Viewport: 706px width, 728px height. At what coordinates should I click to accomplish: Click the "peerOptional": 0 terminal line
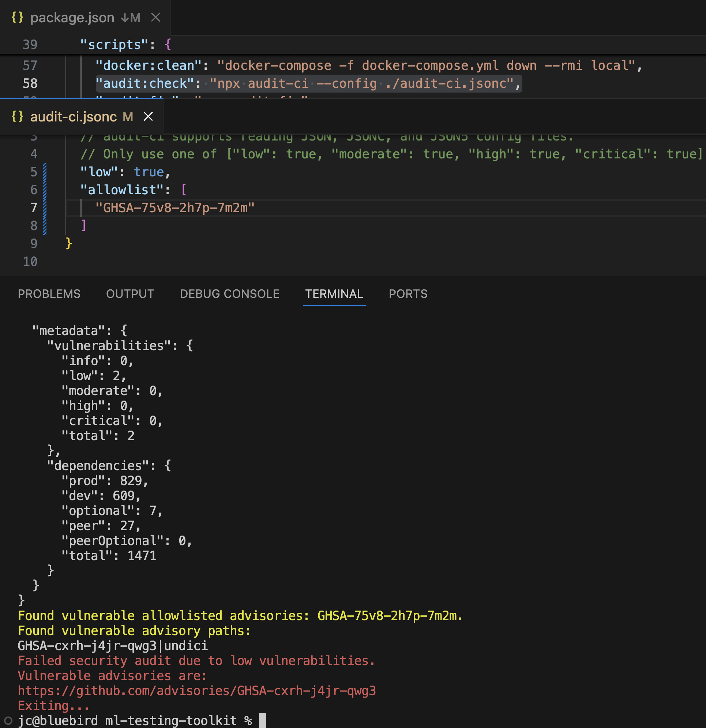[x=127, y=541]
